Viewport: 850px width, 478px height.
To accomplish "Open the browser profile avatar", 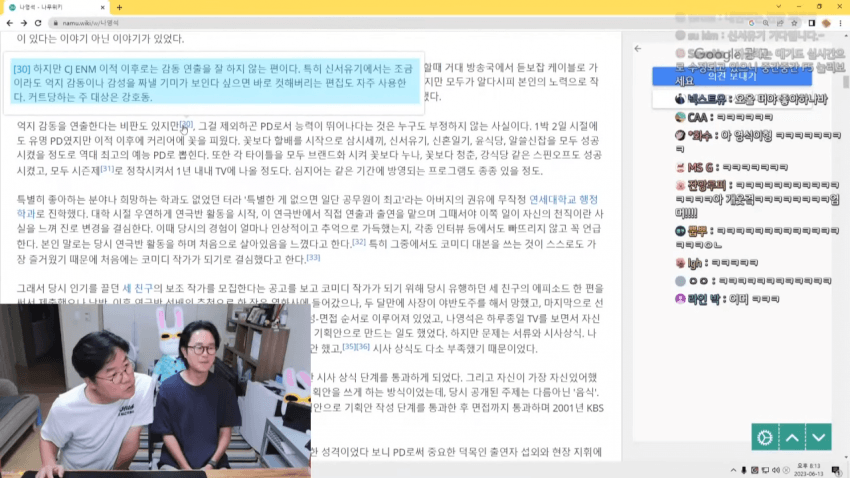I will point(826,23).
